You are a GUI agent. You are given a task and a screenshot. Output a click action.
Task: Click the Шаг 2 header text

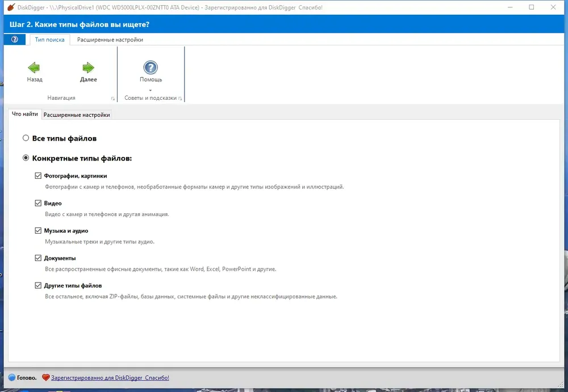pos(80,24)
